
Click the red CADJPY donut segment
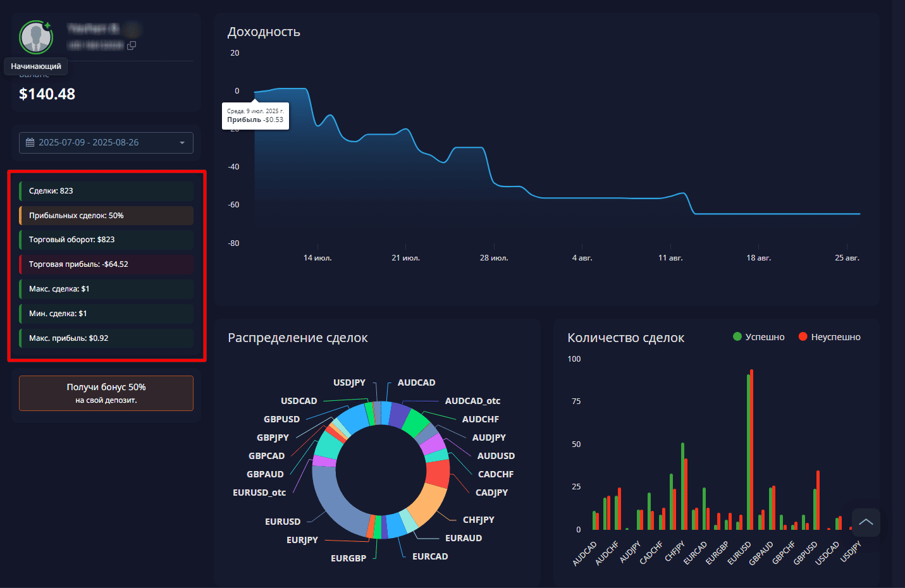pos(438,474)
